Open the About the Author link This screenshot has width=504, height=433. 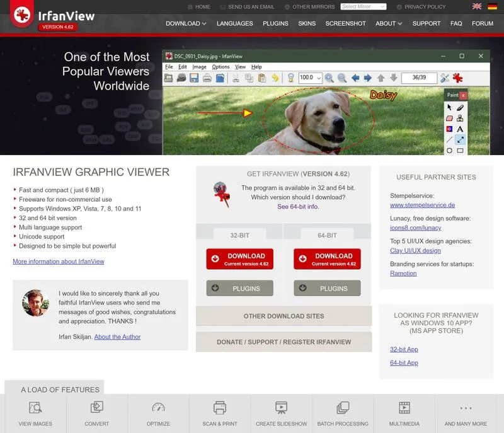point(117,337)
